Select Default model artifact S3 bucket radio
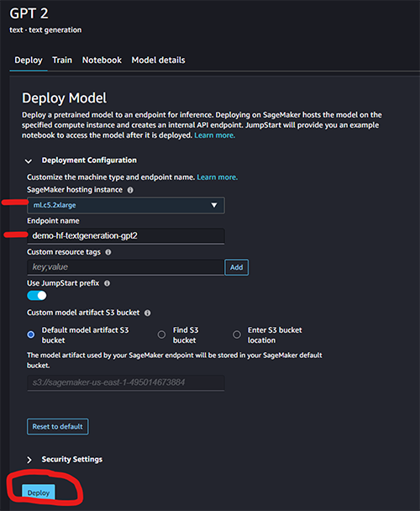420x511 pixels. tap(31, 335)
